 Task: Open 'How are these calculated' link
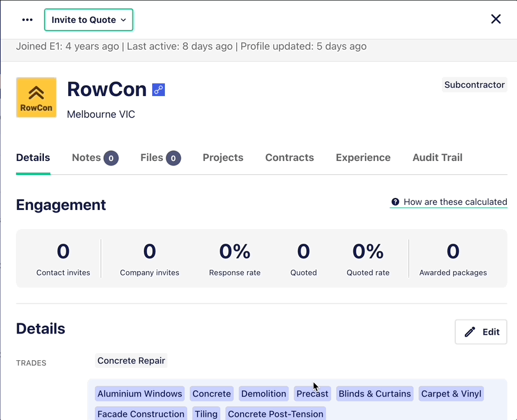tap(455, 202)
